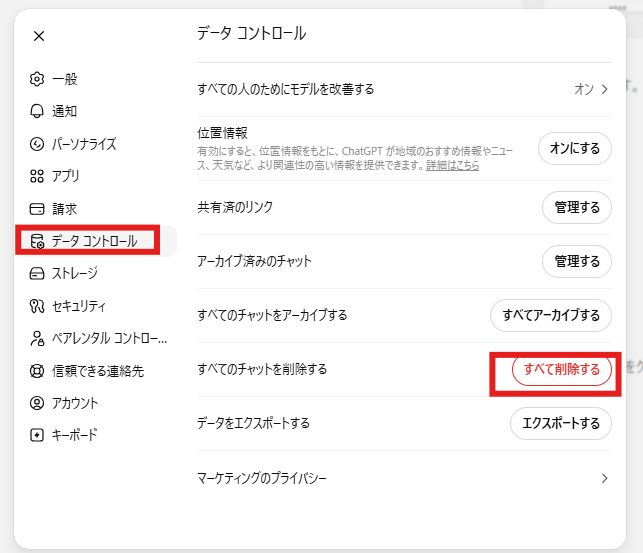The height and width of the screenshot is (553, 643).
Task: Click the エクスポートする button
Action: click(x=561, y=423)
